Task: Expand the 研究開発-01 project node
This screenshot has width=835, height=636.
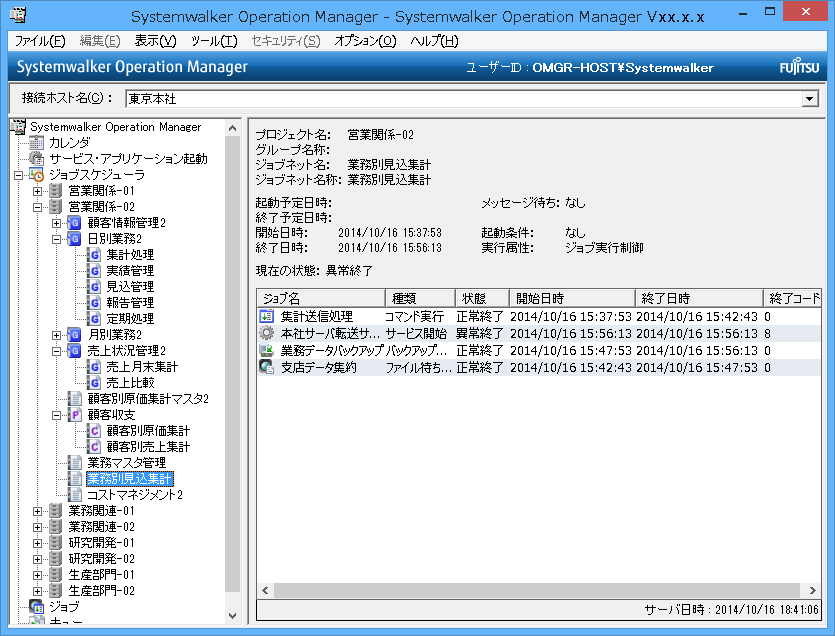Action: 37,543
